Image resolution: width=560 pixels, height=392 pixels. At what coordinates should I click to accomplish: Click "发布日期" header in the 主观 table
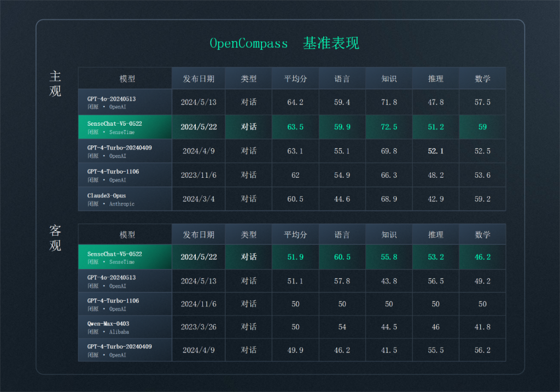199,79
